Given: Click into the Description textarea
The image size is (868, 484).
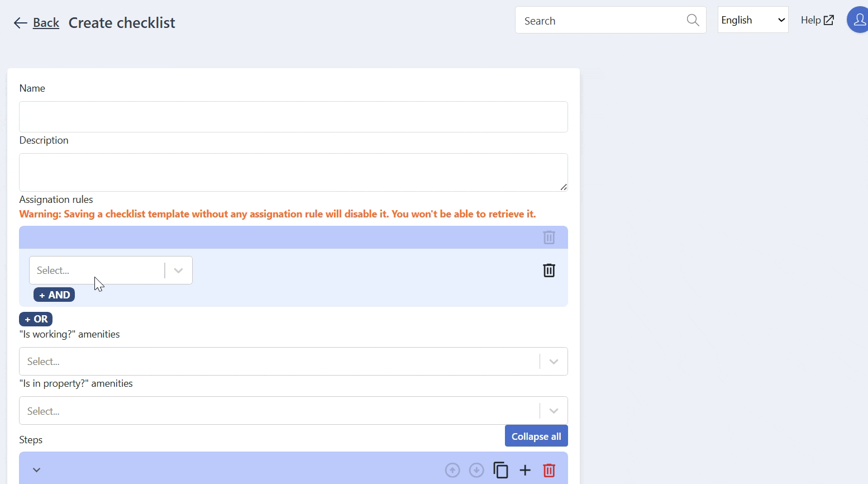Looking at the screenshot, I should pos(293,172).
